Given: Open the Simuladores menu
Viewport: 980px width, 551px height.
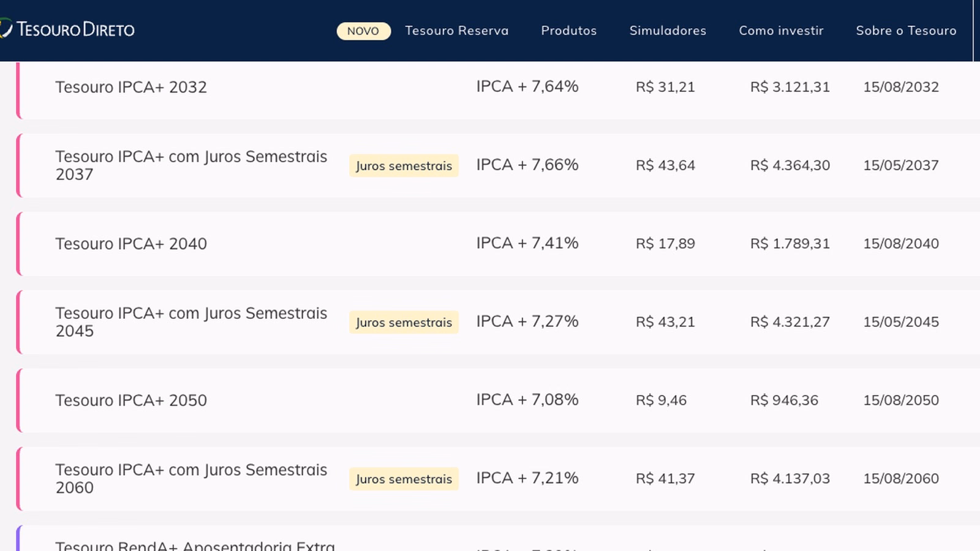Looking at the screenshot, I should pyautogui.click(x=668, y=31).
